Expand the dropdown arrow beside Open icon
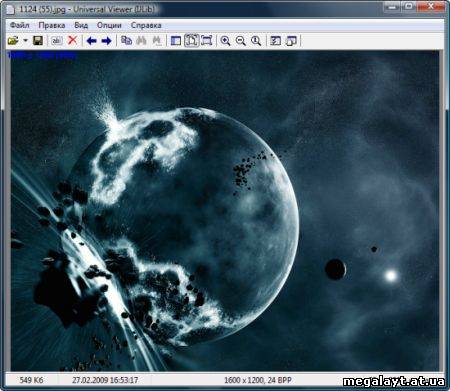 pos(25,41)
